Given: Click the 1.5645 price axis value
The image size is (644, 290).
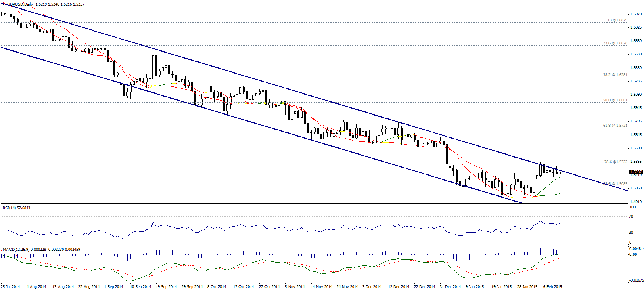Looking at the screenshot, I should [x=636, y=135].
